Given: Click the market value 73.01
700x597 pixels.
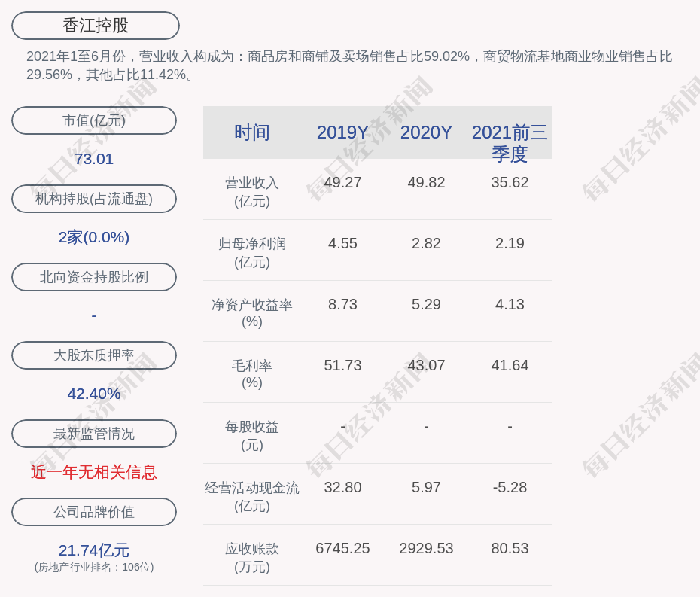Looking at the screenshot, I should [94, 159].
